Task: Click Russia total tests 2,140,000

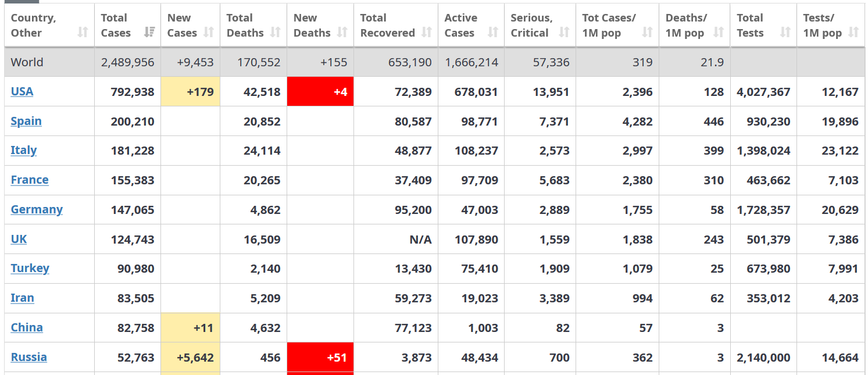Action: coord(763,358)
